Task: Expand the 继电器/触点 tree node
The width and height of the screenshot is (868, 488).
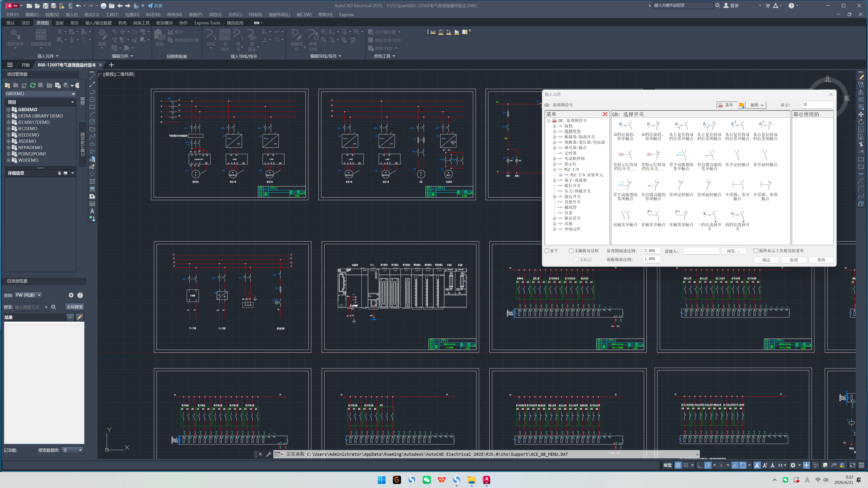Action: (554, 148)
